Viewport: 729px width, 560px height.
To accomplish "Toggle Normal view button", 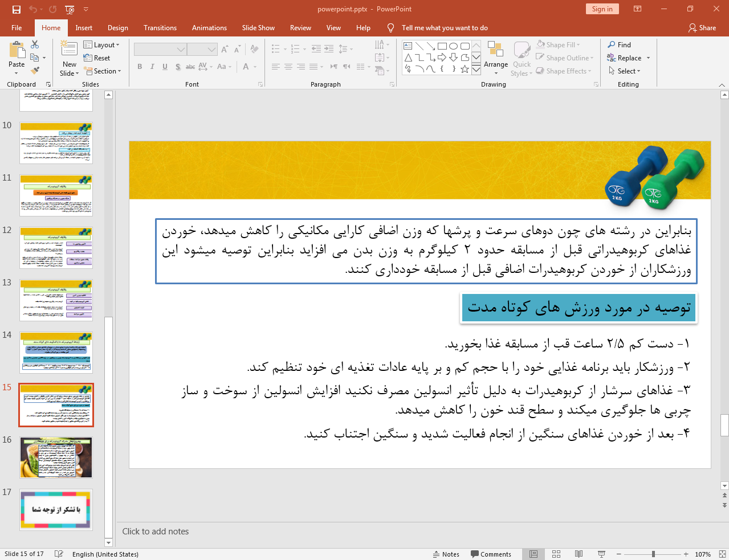I will [x=533, y=554].
